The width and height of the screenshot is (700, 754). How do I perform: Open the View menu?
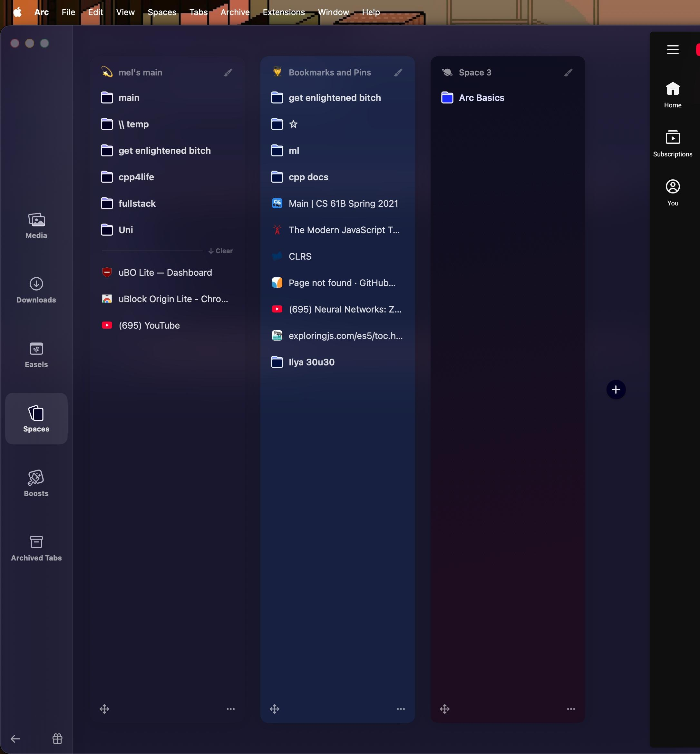click(x=125, y=12)
